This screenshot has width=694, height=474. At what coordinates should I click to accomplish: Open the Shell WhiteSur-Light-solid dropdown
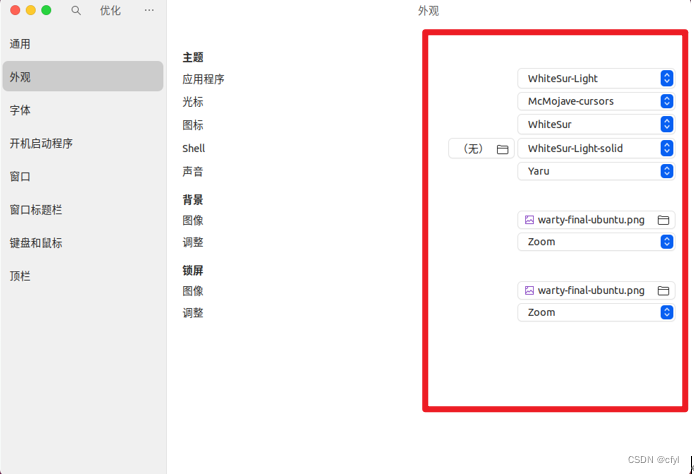pyautogui.click(x=596, y=148)
